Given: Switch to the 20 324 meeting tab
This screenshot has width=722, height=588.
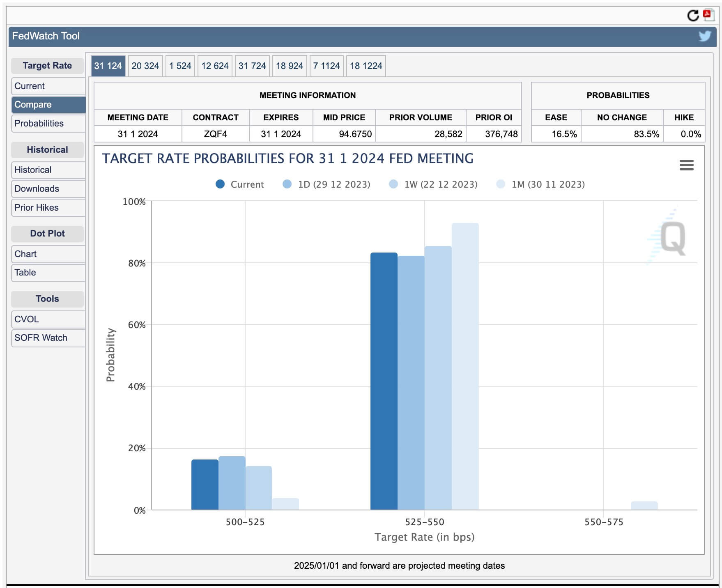Looking at the screenshot, I should 145,66.
